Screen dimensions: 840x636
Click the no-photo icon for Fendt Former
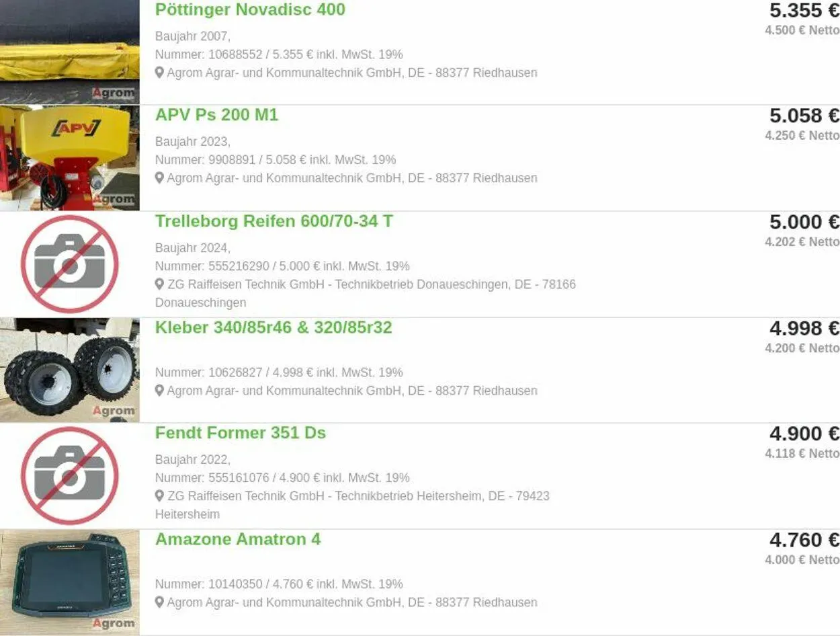click(x=70, y=476)
